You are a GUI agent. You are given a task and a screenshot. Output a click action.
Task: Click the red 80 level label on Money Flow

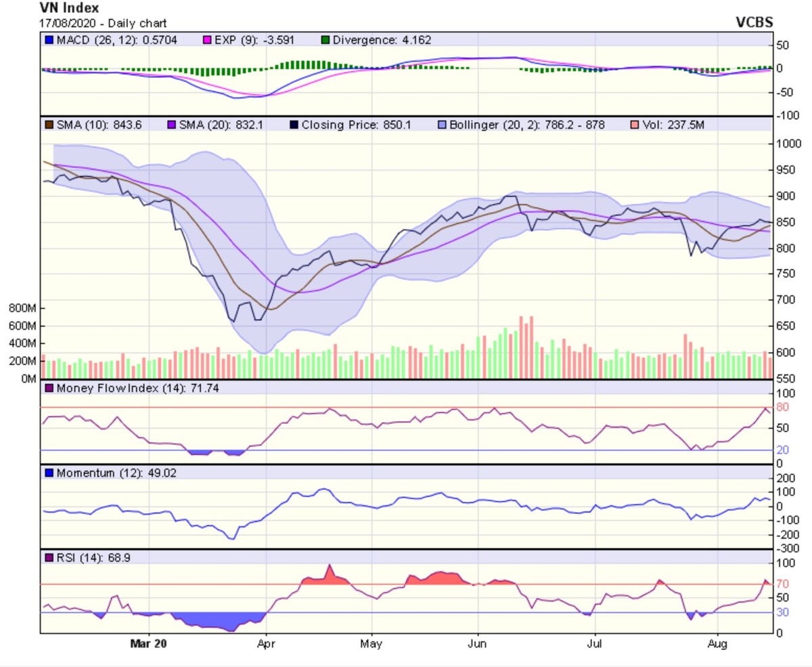click(x=782, y=408)
